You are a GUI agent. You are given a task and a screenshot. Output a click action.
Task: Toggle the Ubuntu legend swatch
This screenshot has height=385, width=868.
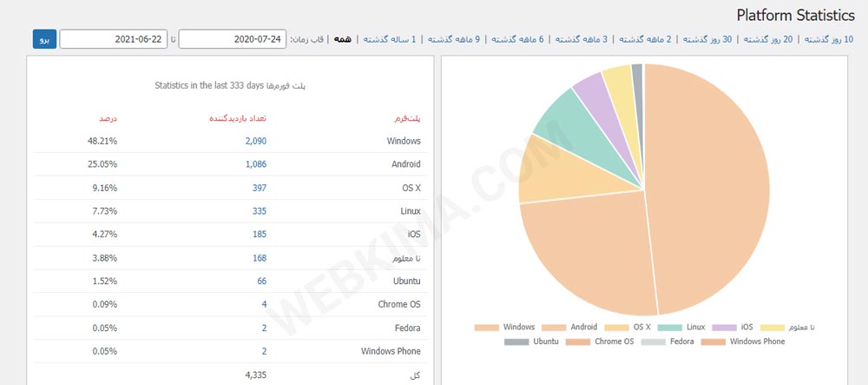(516, 342)
